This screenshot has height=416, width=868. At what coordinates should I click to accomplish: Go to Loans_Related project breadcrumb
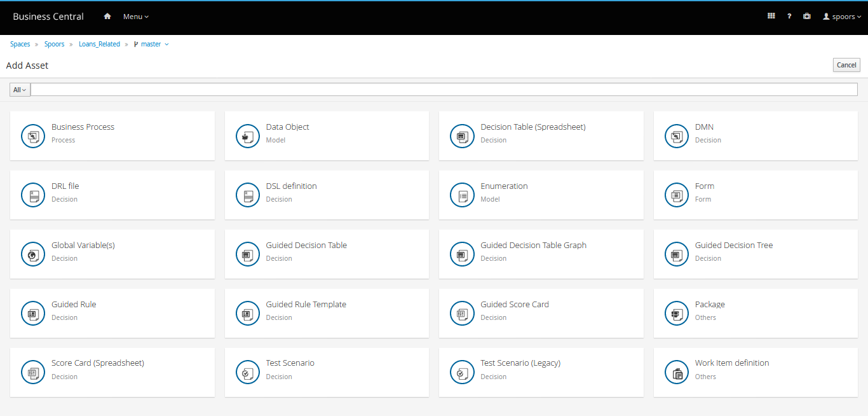[99, 45]
